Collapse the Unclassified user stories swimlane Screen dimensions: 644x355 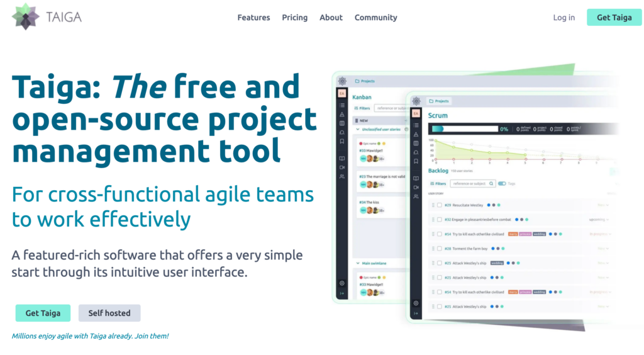click(x=357, y=129)
